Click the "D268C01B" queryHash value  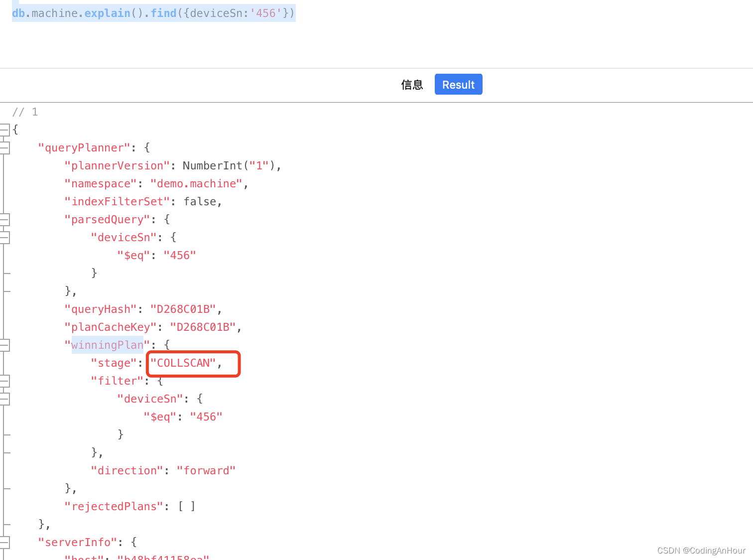[183, 309]
